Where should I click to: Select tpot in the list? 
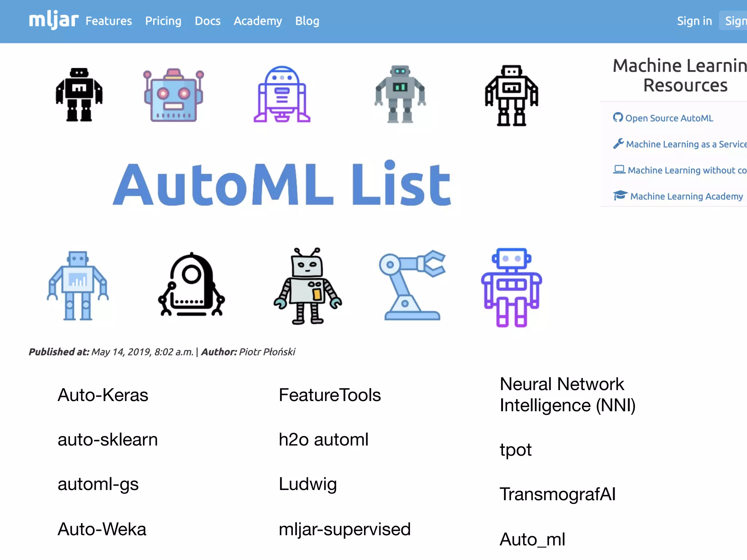click(x=516, y=450)
